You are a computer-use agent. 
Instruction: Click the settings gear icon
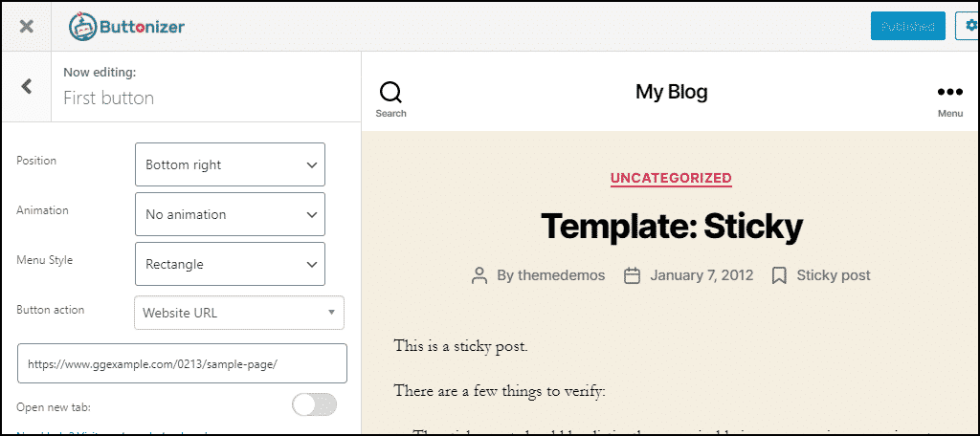[x=969, y=26]
